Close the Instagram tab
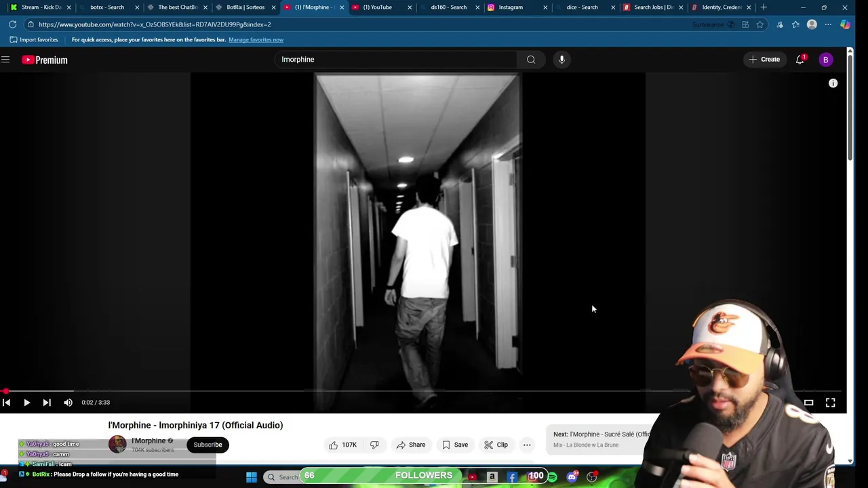 coord(545,7)
